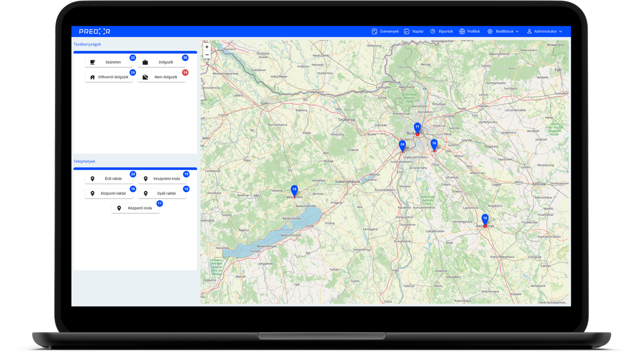Select the Nem dolgozik button
Screen dimensions: 644x353
tap(161, 77)
